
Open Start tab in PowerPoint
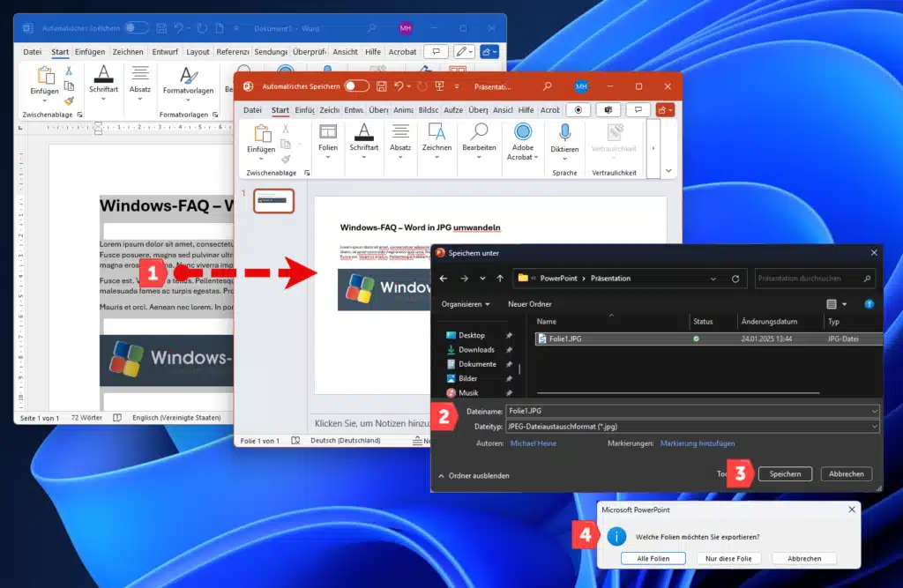pyautogui.click(x=280, y=110)
